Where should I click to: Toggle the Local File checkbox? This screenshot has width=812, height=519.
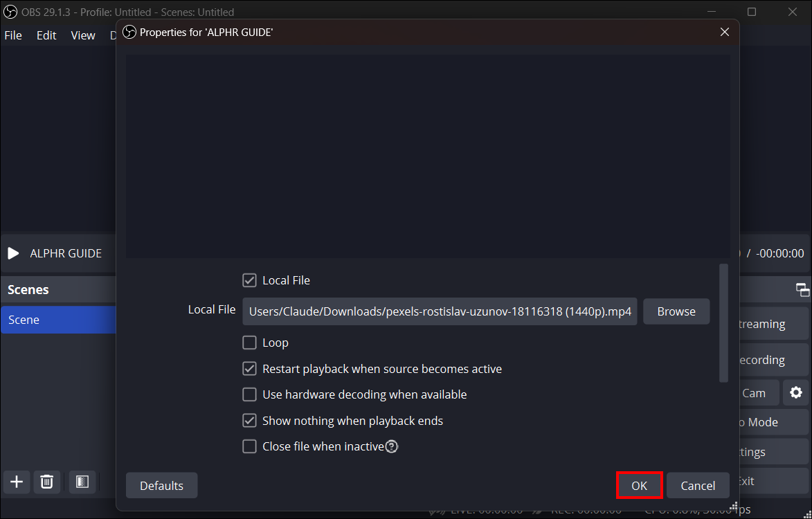[x=250, y=280]
